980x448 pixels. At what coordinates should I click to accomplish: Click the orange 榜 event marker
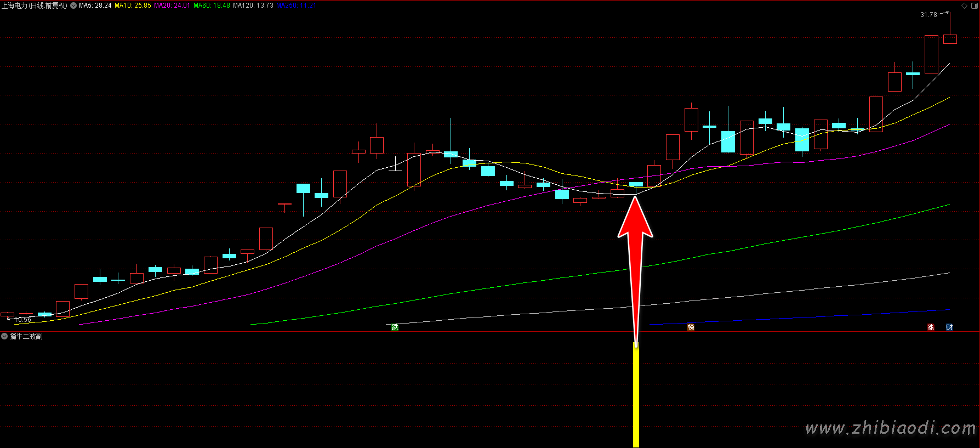click(x=691, y=327)
